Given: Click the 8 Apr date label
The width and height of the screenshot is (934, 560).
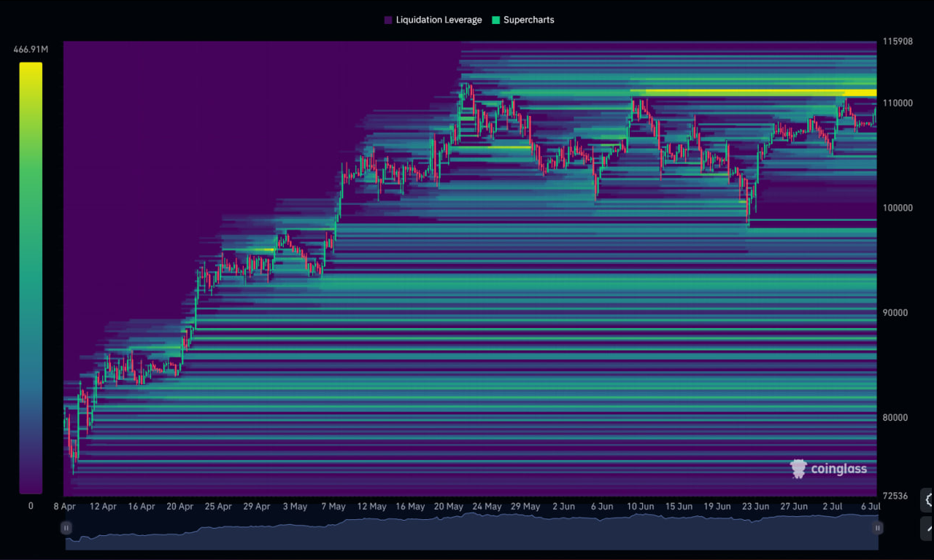Looking at the screenshot, I should coord(64,506).
